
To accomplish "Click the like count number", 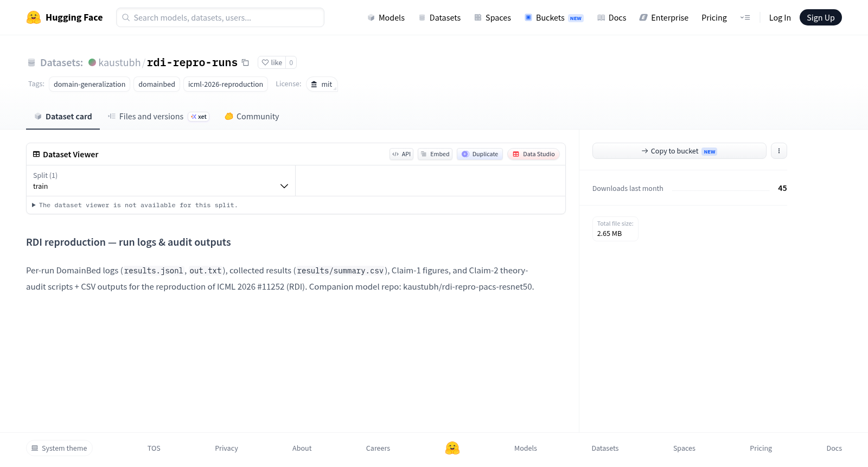I will [291, 62].
